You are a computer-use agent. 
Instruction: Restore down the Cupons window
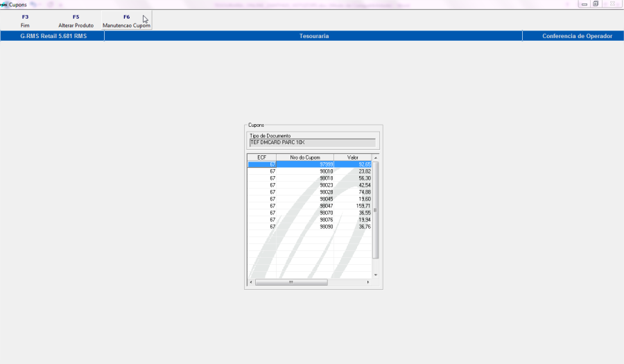tap(596, 4)
